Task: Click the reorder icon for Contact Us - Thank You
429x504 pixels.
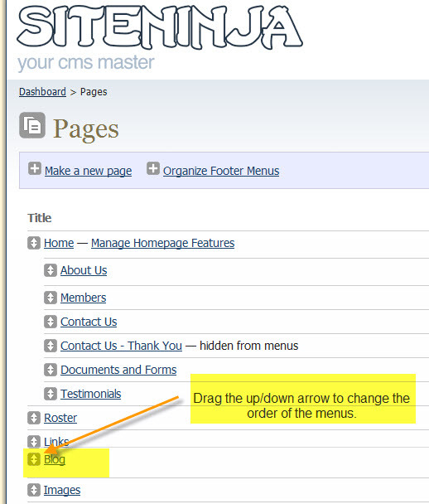Action: 51,346
